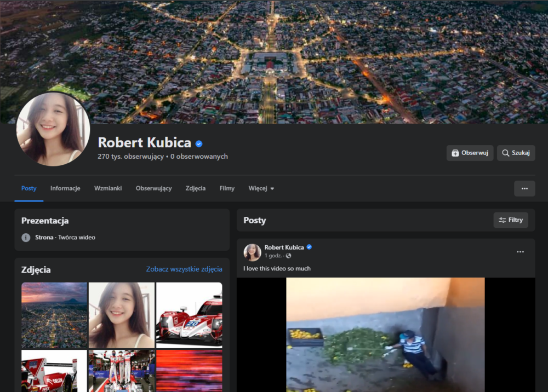The height and width of the screenshot is (392, 548).
Task: Click the 'Twórca wideo' page category text
Action: (x=77, y=238)
